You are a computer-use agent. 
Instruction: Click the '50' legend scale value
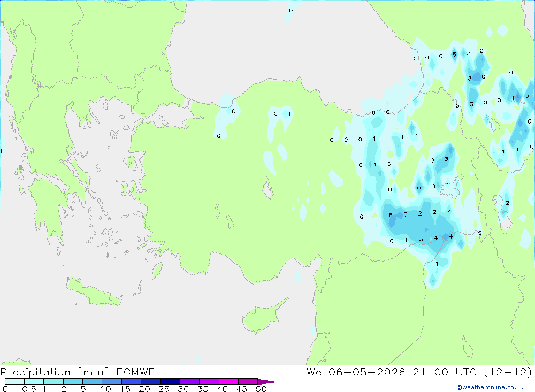tap(261, 389)
